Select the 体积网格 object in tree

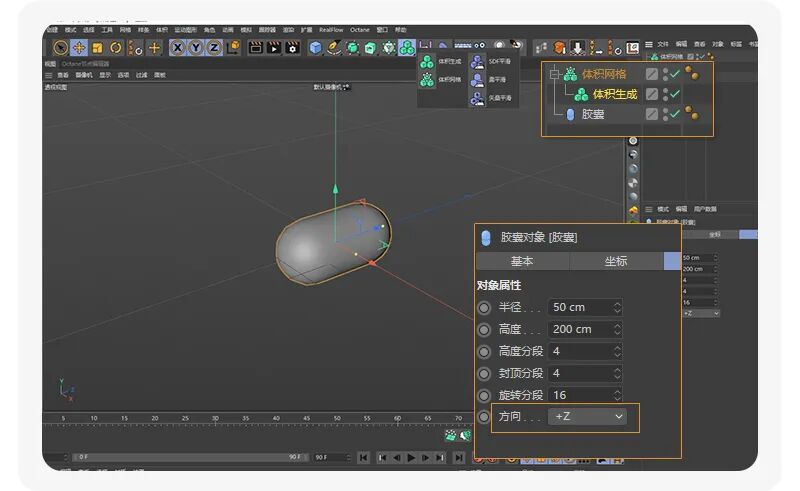[x=604, y=75]
